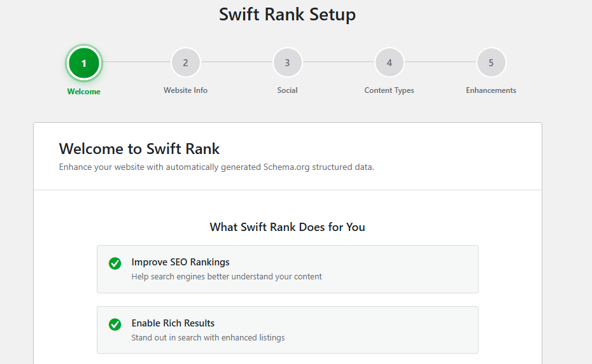
Task: Select the Content Types step label
Action: click(389, 90)
